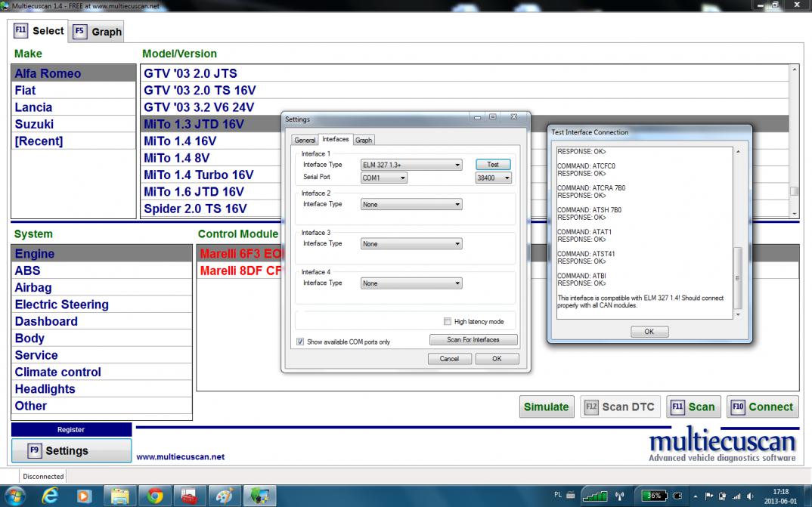Switch to Graph tab in Settings dialog
812x507 pixels.
click(x=364, y=141)
